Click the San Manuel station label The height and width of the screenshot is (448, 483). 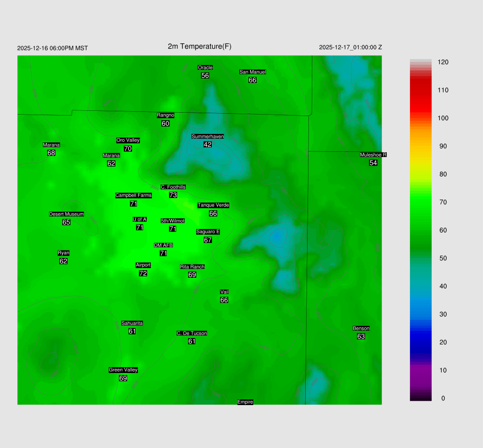pos(252,72)
